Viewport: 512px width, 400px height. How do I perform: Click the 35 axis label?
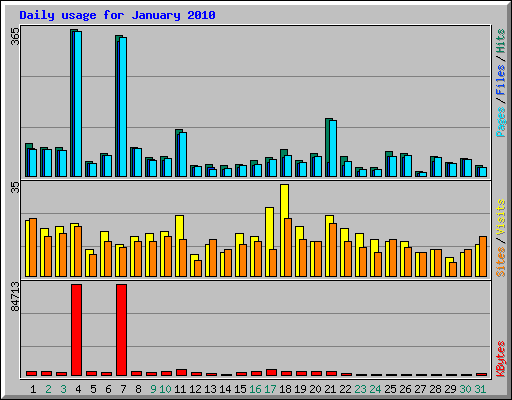15,188
